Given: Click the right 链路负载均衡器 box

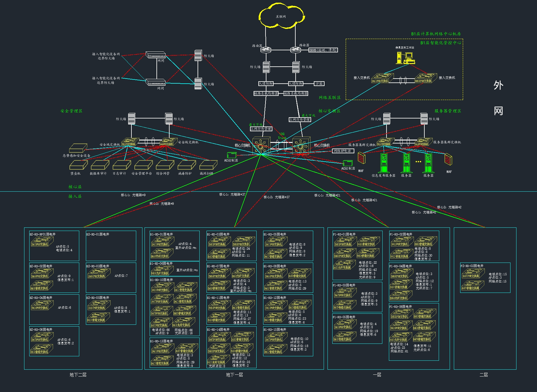Looking at the screenshot, I should pyautogui.click(x=295, y=93).
